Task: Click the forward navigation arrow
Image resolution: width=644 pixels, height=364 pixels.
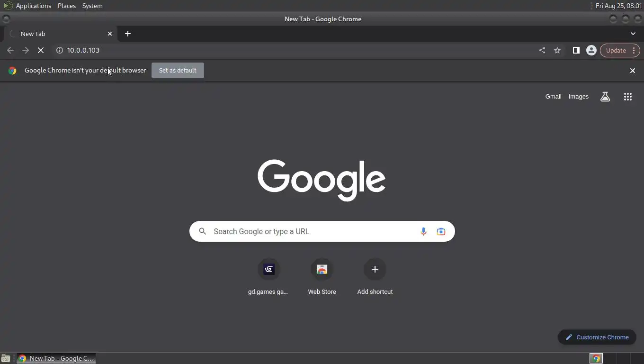Action: click(x=26, y=50)
